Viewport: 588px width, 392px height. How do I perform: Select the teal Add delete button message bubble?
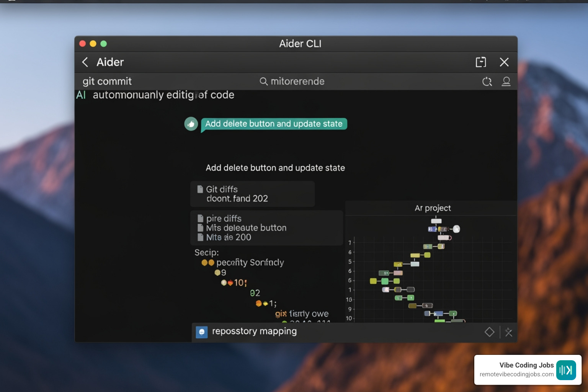pyautogui.click(x=274, y=124)
